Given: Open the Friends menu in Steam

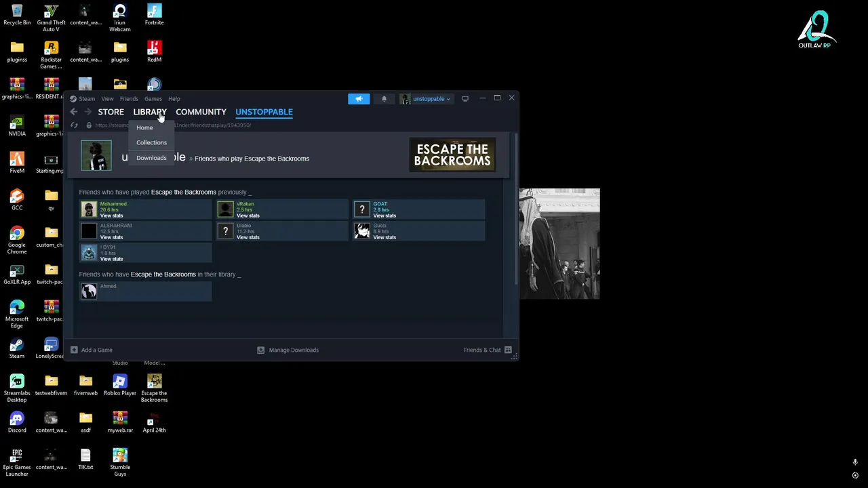Looking at the screenshot, I should pos(129,99).
